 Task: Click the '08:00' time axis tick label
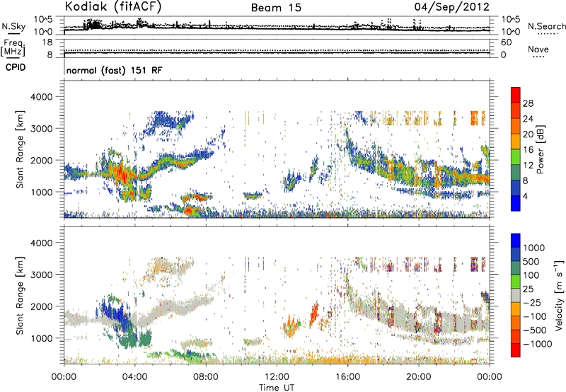tap(205, 377)
